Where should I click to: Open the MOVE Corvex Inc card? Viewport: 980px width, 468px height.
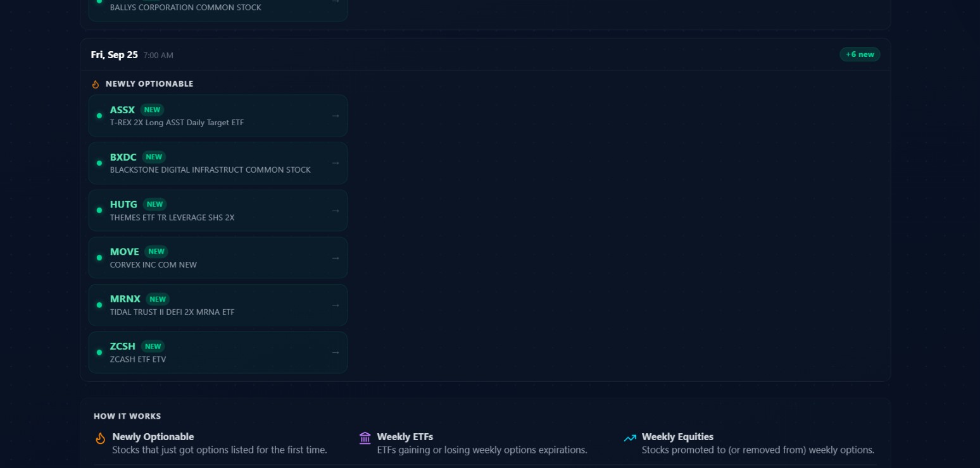[218, 258]
